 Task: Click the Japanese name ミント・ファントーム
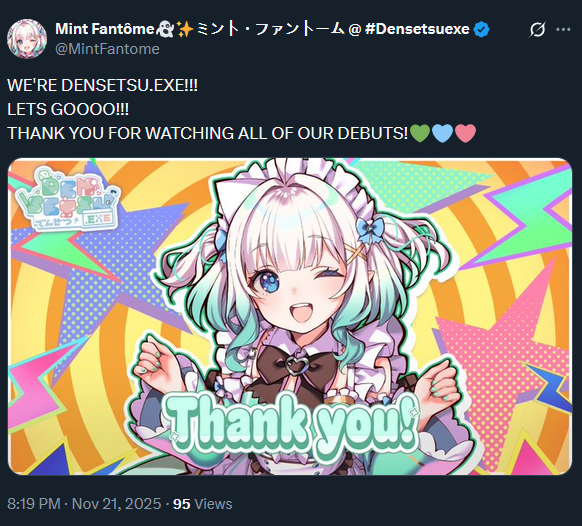(x=270, y=29)
